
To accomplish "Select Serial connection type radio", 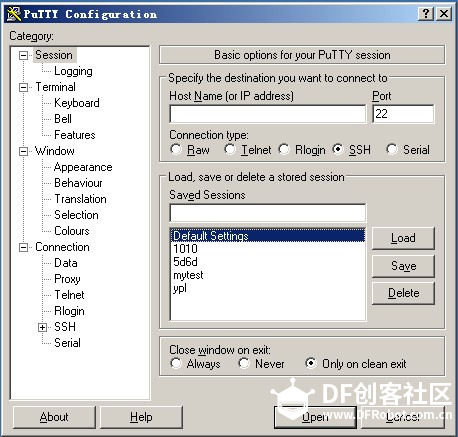I will [392, 149].
